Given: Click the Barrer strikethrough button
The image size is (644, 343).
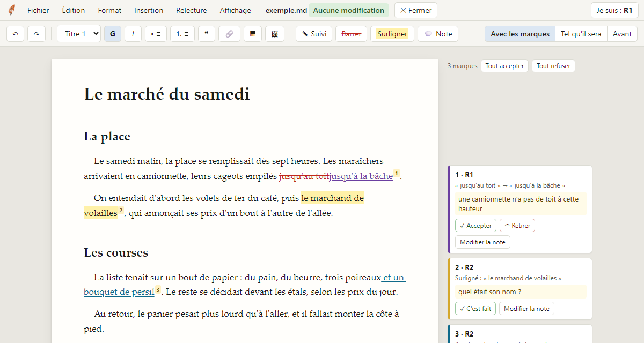Looking at the screenshot, I should (x=352, y=34).
